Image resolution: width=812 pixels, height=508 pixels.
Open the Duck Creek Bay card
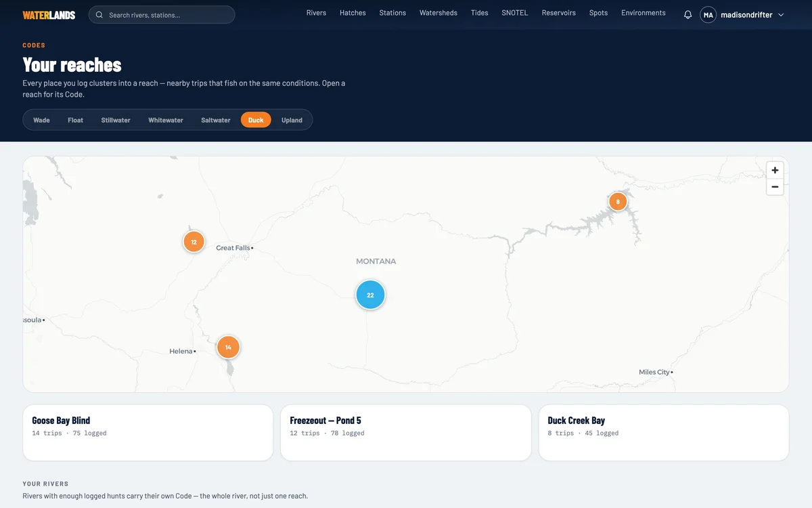(x=664, y=433)
